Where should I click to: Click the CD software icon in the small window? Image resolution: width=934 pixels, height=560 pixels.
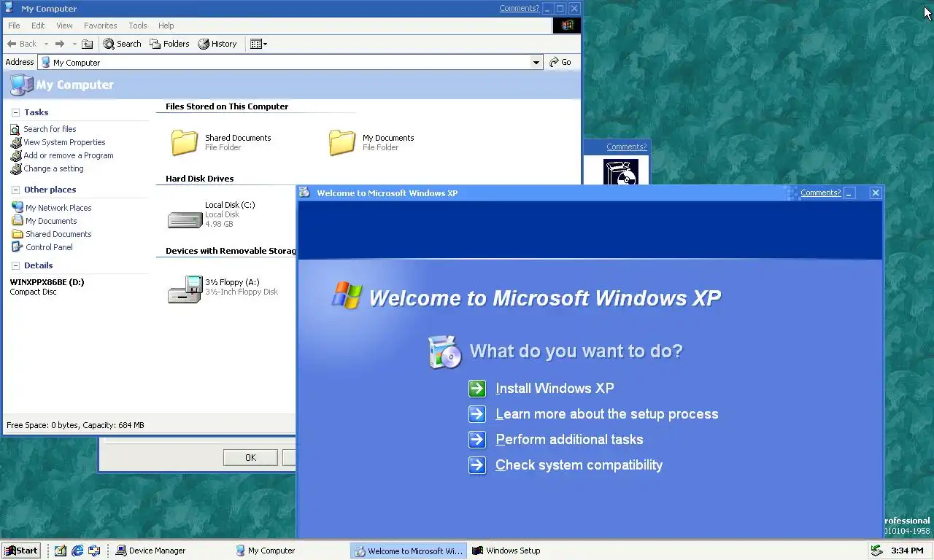tap(621, 172)
